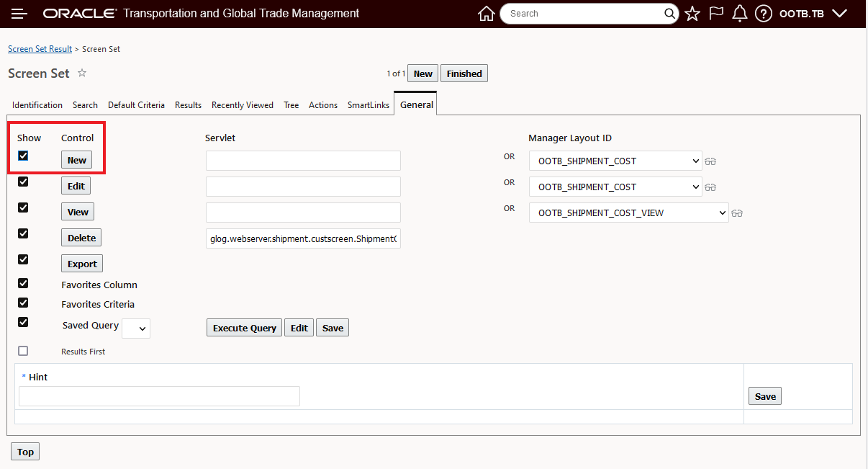Open the hamburger navigation menu
The width and height of the screenshot is (868, 469).
19,14
